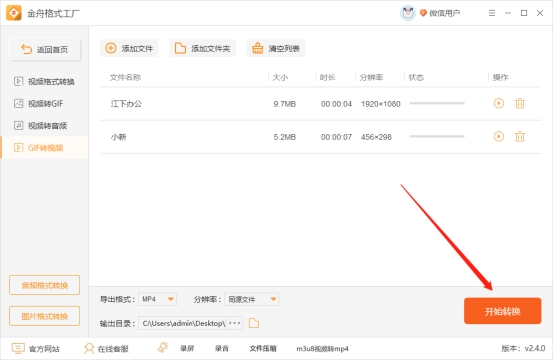Delete the 小新 file row
The height and width of the screenshot is (360, 554).
coord(520,136)
